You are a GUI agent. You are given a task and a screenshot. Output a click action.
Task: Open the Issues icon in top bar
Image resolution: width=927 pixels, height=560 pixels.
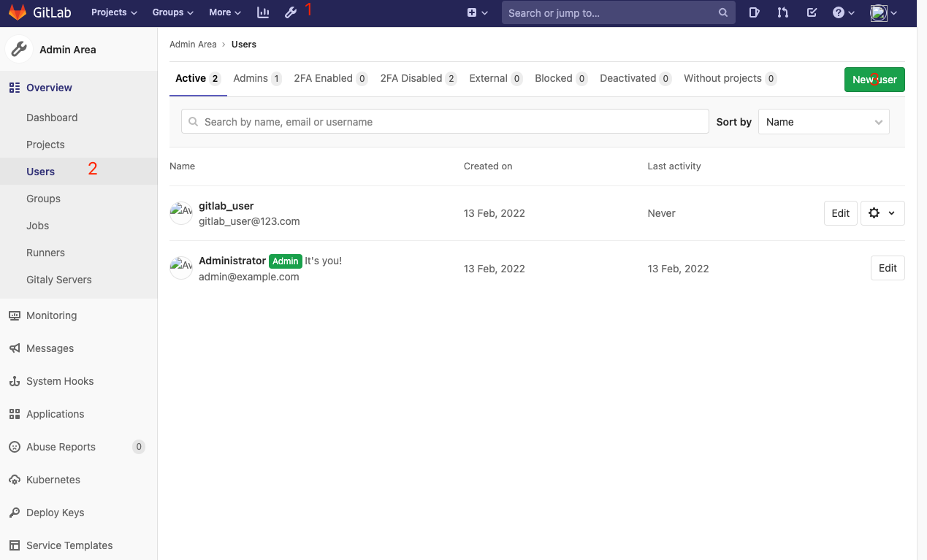tap(755, 12)
